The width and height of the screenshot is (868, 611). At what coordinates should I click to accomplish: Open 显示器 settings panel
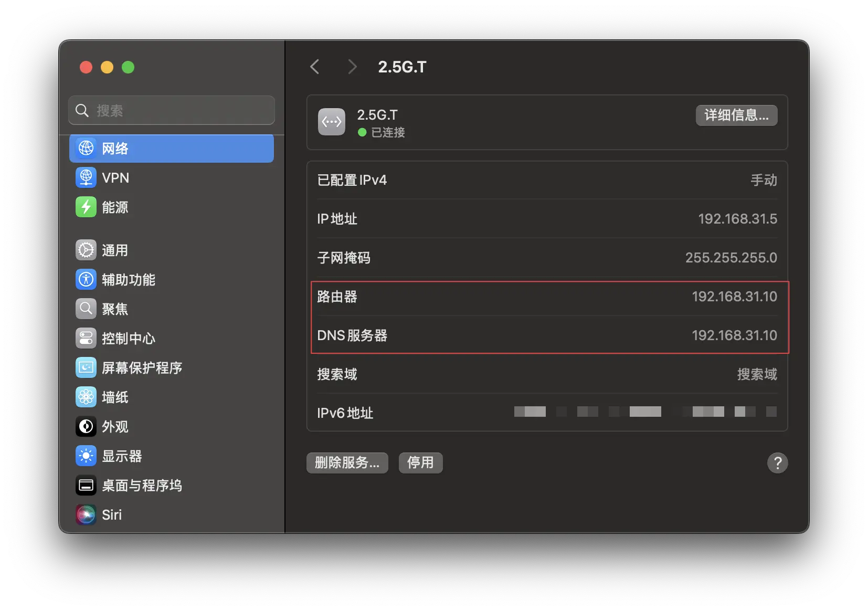(122, 456)
